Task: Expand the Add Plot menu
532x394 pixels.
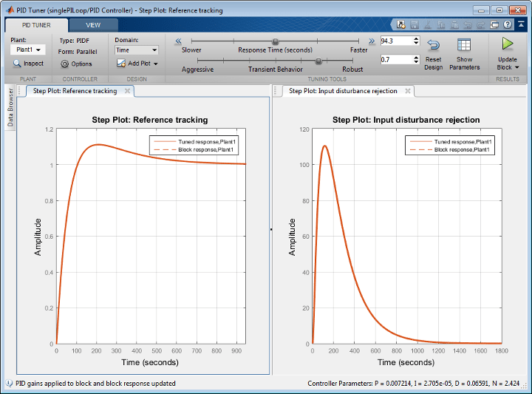Action: click(x=138, y=64)
